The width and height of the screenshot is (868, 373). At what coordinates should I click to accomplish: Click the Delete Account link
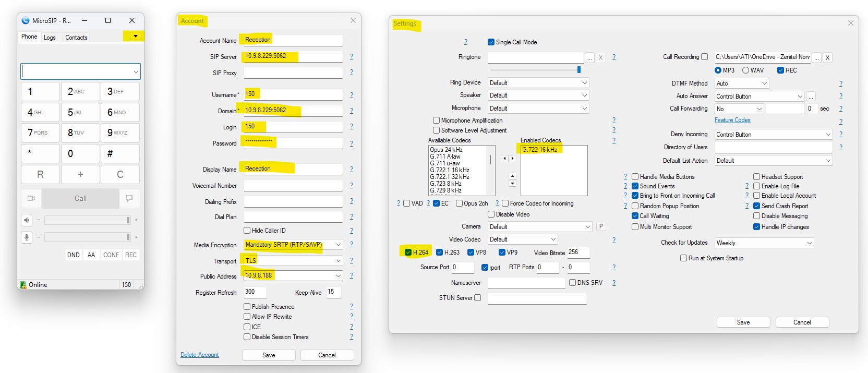[199, 355]
